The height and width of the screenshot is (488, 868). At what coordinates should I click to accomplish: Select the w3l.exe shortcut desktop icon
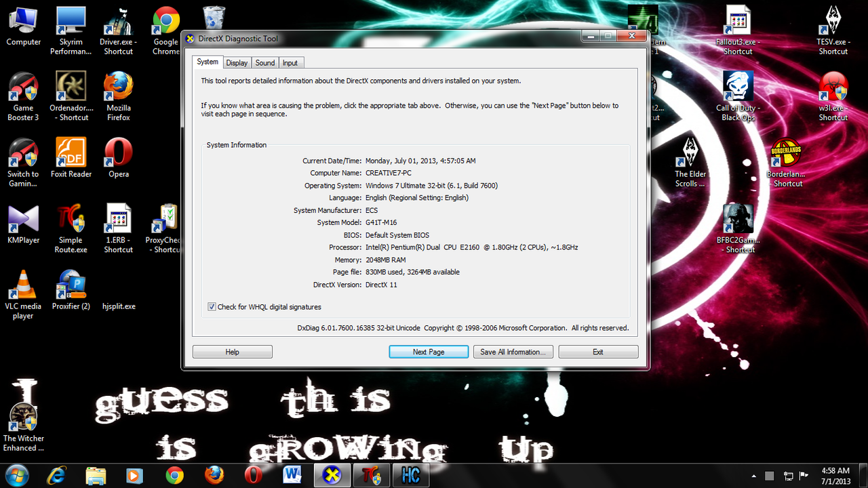(x=833, y=96)
